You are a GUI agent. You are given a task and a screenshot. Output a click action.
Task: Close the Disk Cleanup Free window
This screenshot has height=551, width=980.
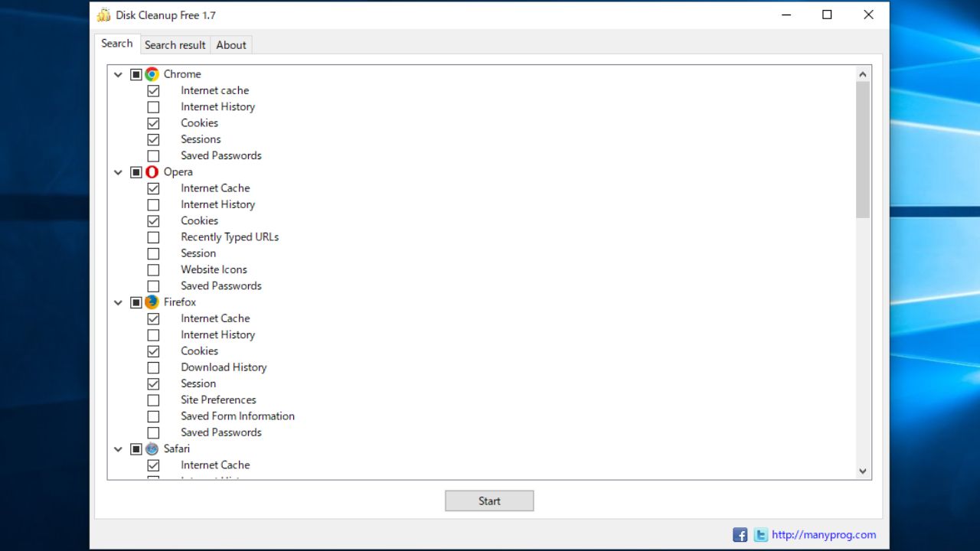(x=868, y=15)
